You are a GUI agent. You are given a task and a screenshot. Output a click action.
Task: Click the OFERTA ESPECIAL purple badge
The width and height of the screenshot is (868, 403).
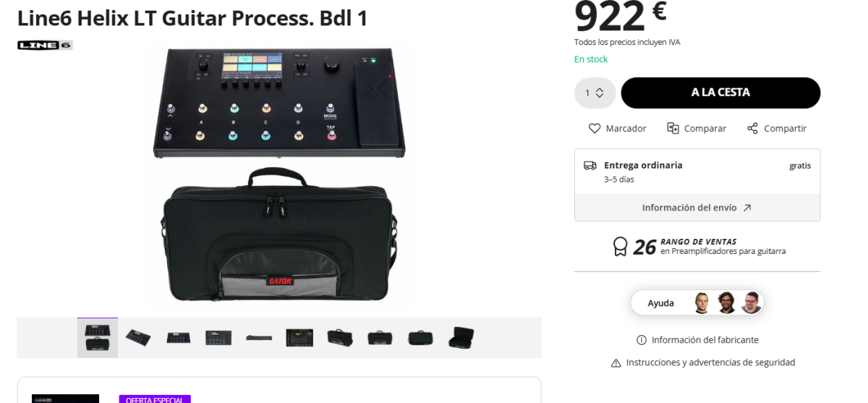pyautogui.click(x=155, y=399)
